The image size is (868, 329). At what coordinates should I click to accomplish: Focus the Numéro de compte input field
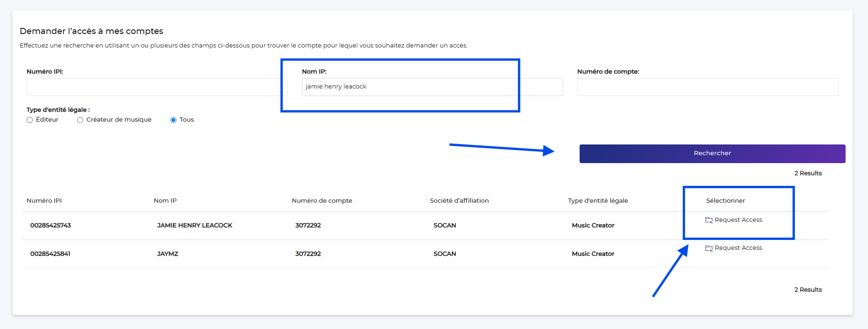click(x=707, y=87)
